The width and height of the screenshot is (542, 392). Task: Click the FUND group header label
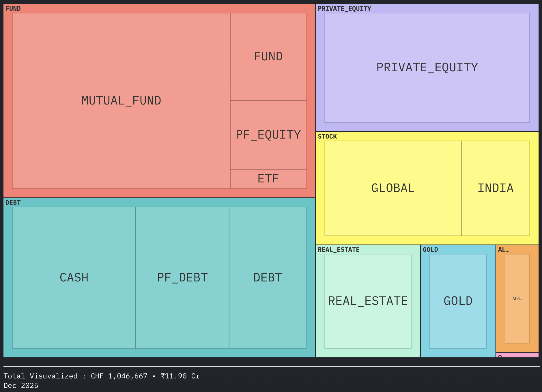(13, 9)
